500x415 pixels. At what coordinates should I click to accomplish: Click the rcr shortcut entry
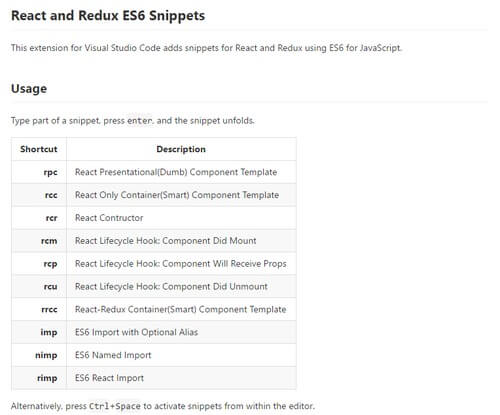pyautogui.click(x=51, y=218)
